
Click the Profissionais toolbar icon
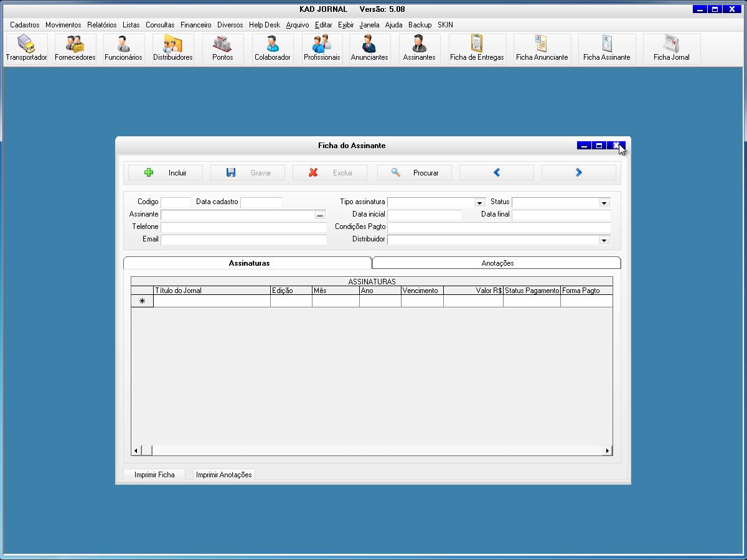tap(322, 49)
